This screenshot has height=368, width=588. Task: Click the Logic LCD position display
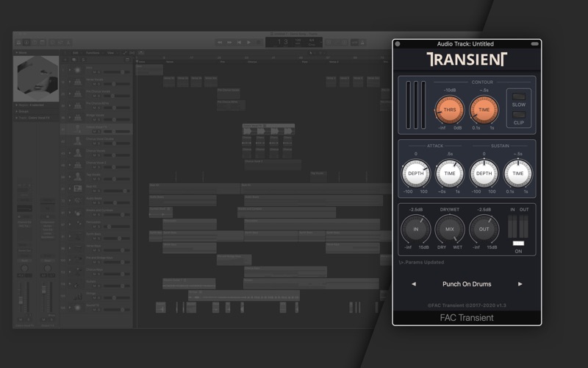pyautogui.click(x=293, y=42)
